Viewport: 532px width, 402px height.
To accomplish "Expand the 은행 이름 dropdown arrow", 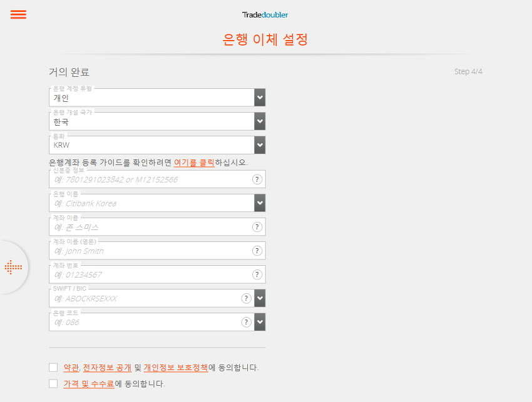I will (260, 203).
